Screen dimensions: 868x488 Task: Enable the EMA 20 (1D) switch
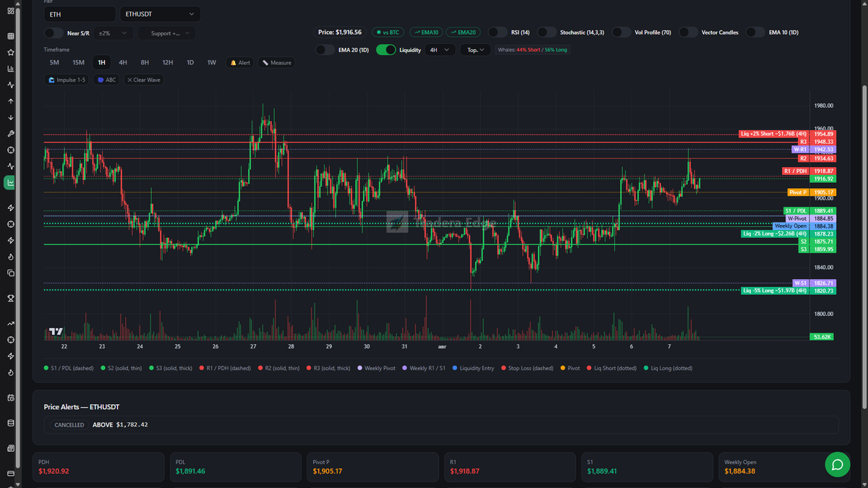click(x=325, y=50)
